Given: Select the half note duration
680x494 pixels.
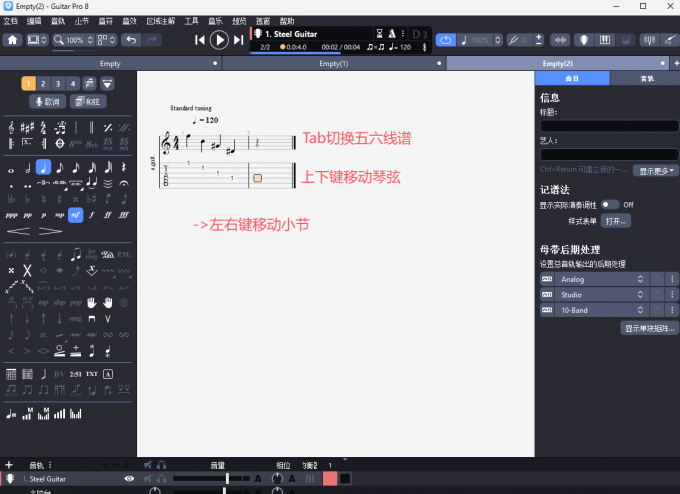Looking at the screenshot, I should click(x=27, y=167).
